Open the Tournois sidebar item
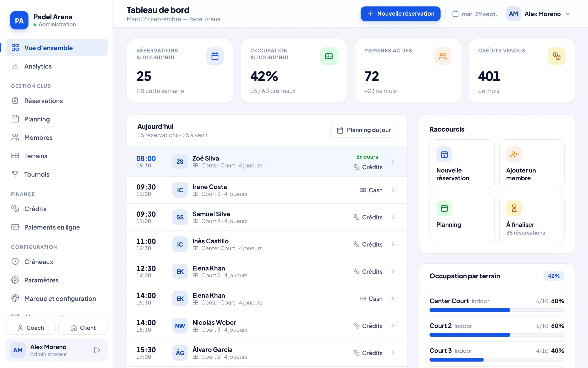The image size is (588, 368). [57, 174]
